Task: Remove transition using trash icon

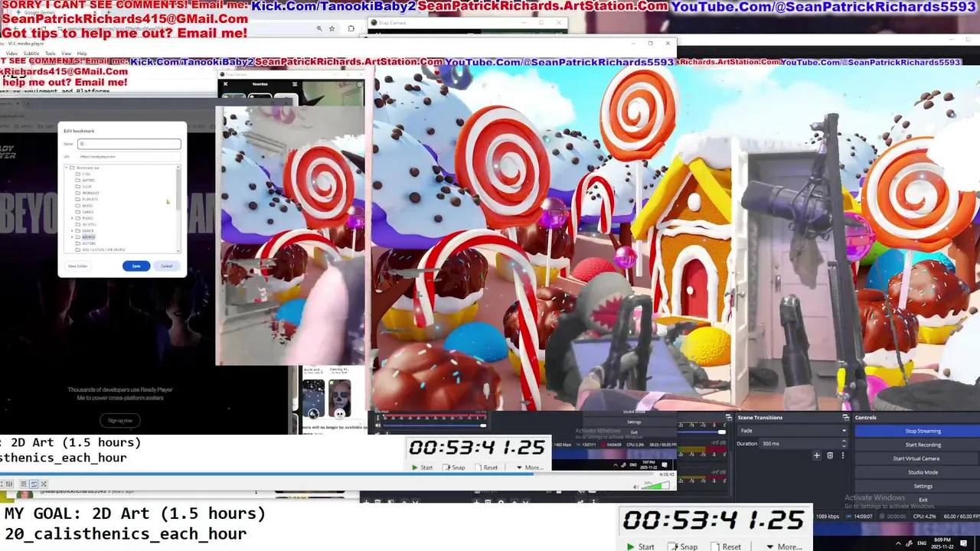Action: (x=830, y=455)
